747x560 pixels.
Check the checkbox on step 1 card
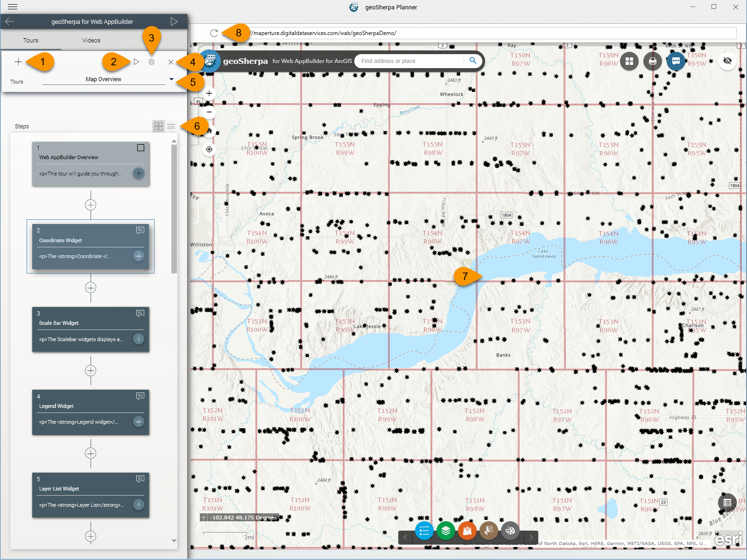pyautogui.click(x=141, y=148)
